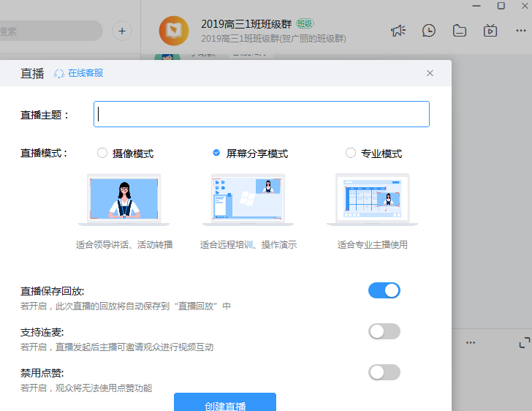Click the three dots above message input
The height and width of the screenshot is (411, 532).
[x=471, y=342]
